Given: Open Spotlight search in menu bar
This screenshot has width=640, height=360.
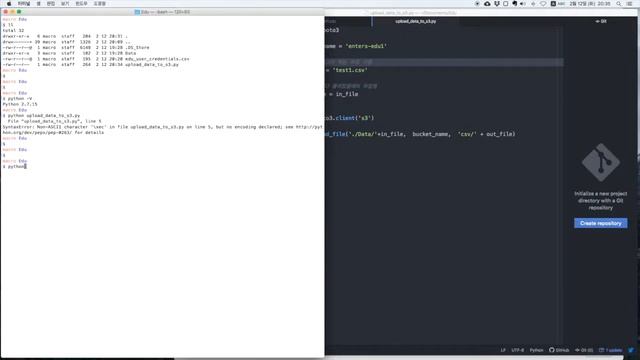Looking at the screenshot, I should pos(619,4).
